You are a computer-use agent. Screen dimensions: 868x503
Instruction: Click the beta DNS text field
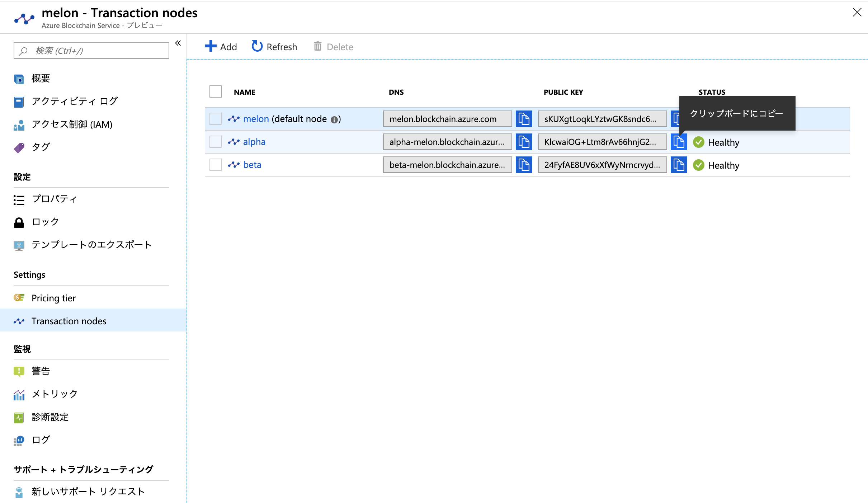click(447, 165)
